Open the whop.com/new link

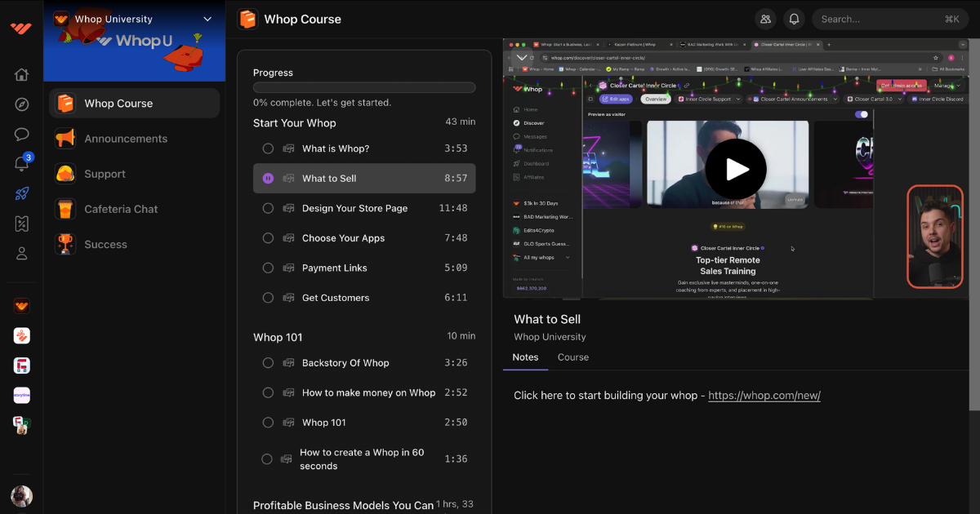click(764, 396)
